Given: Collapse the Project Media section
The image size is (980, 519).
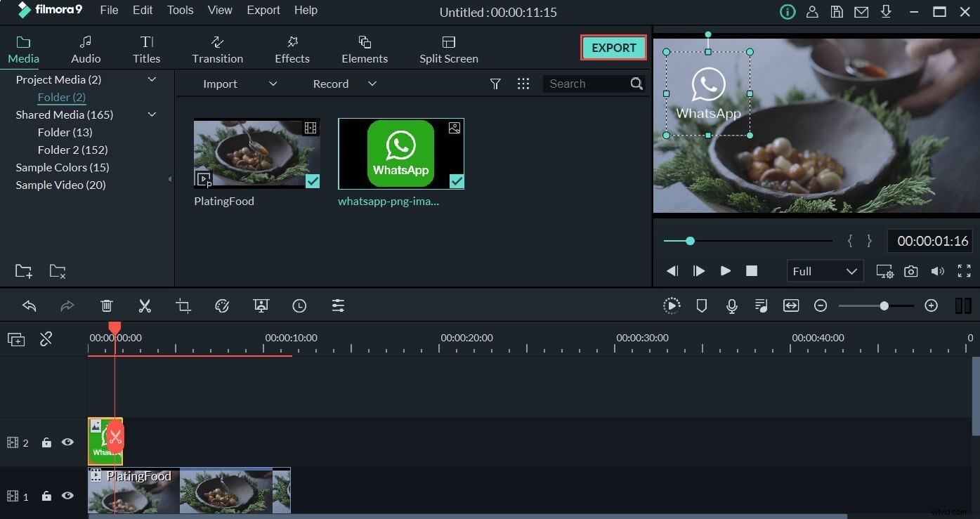Looking at the screenshot, I should [152, 79].
